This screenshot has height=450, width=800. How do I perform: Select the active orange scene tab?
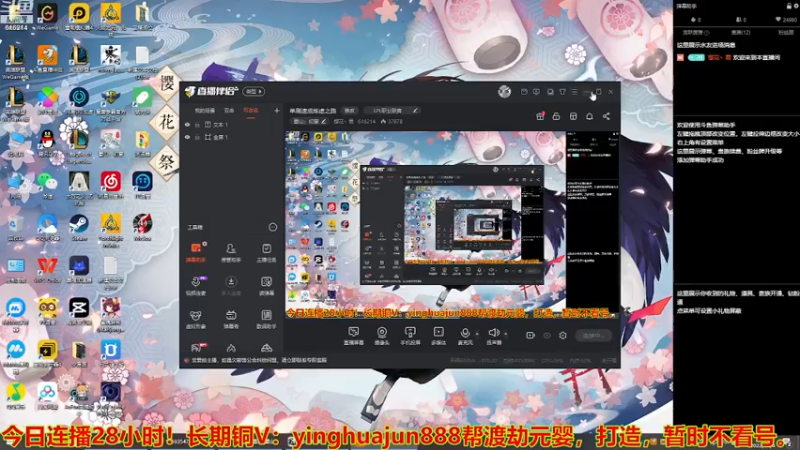coord(251,110)
